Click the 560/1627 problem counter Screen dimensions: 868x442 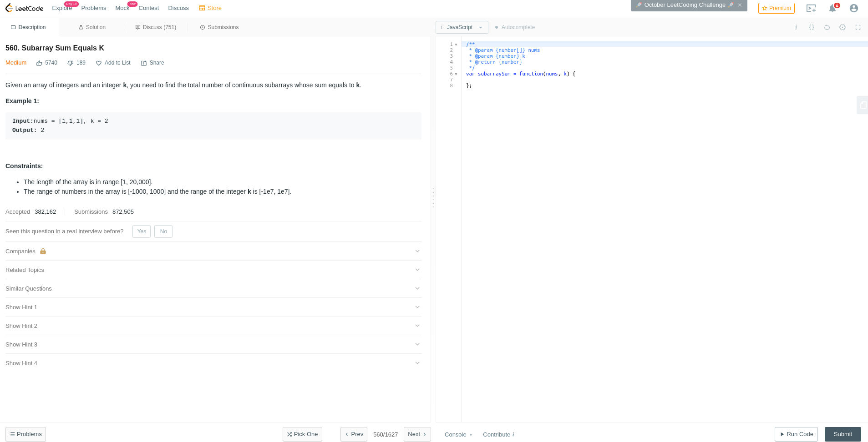pyautogui.click(x=386, y=435)
